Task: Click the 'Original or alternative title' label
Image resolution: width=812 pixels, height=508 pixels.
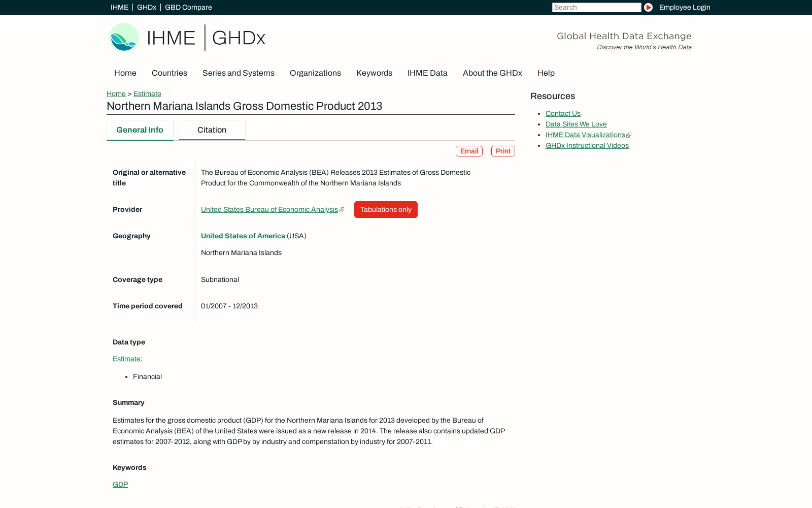Action: point(149,178)
